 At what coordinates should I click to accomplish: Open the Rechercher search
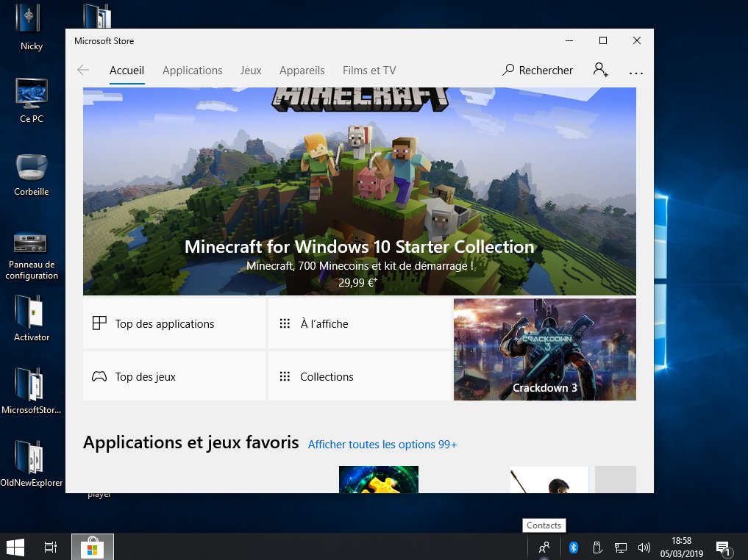538,70
